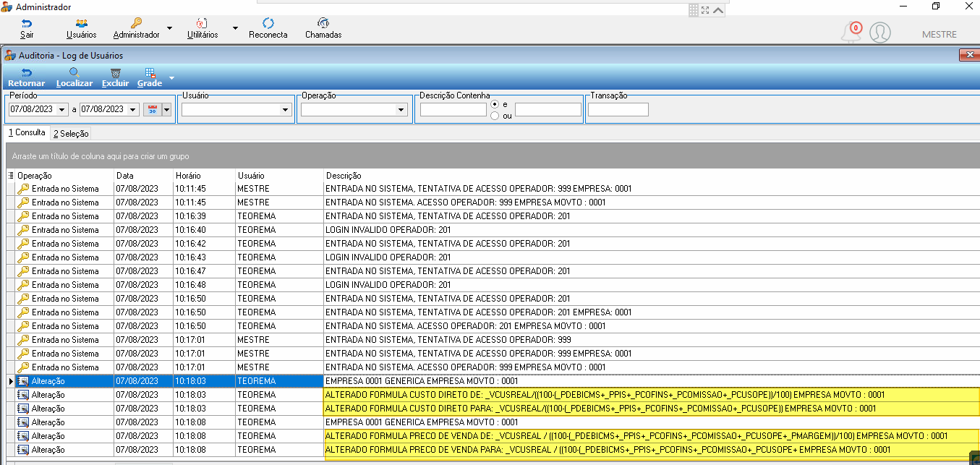Expand the Operação dropdown
Screen dimensions: 980x465
coord(401,110)
